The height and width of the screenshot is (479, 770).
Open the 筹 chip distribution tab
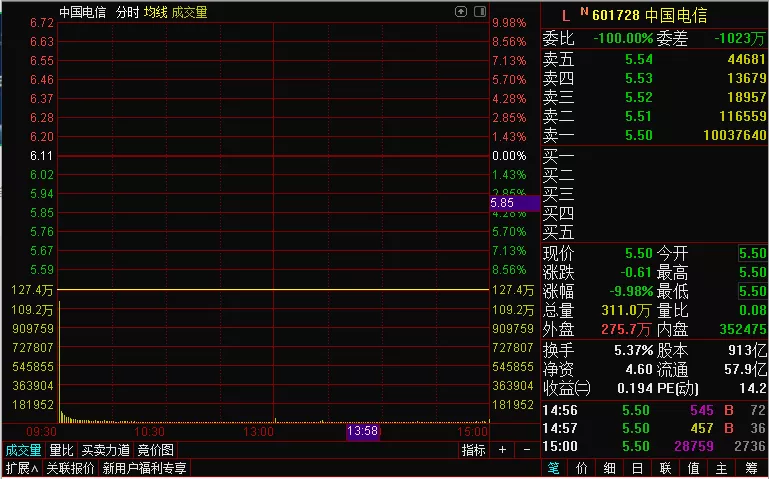pos(750,468)
